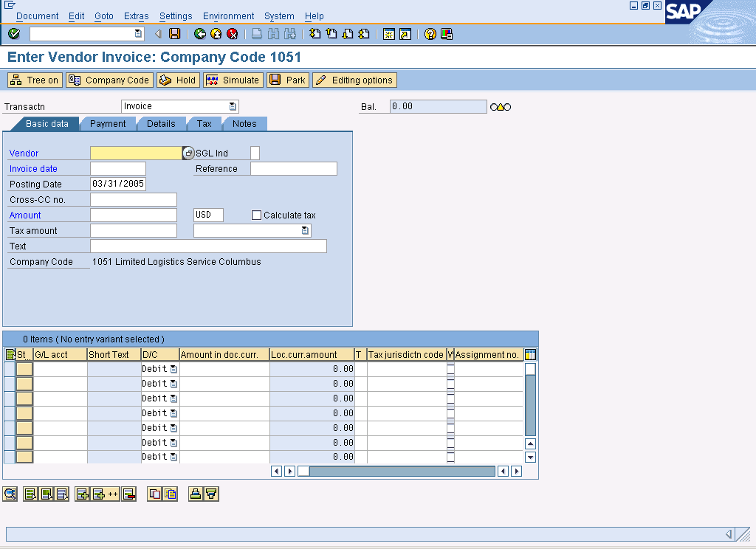The image size is (756, 549).
Task: Switch to the Payment tab
Action: tap(108, 124)
